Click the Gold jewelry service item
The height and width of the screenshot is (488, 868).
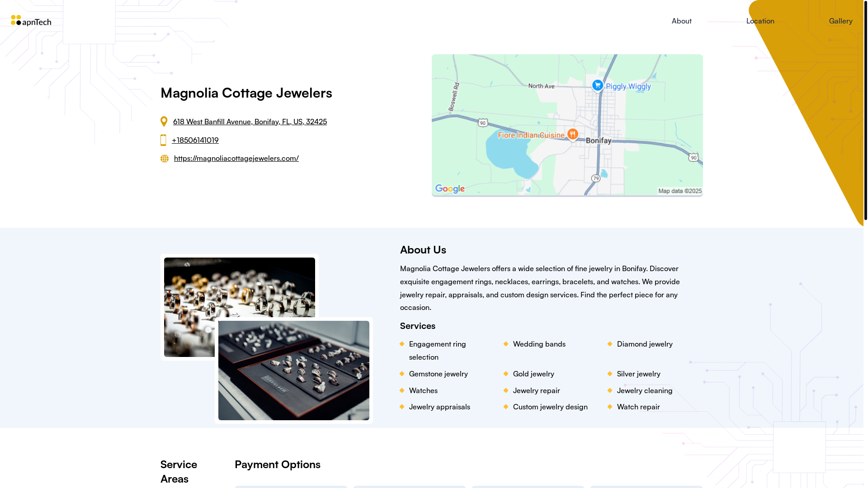point(533,374)
